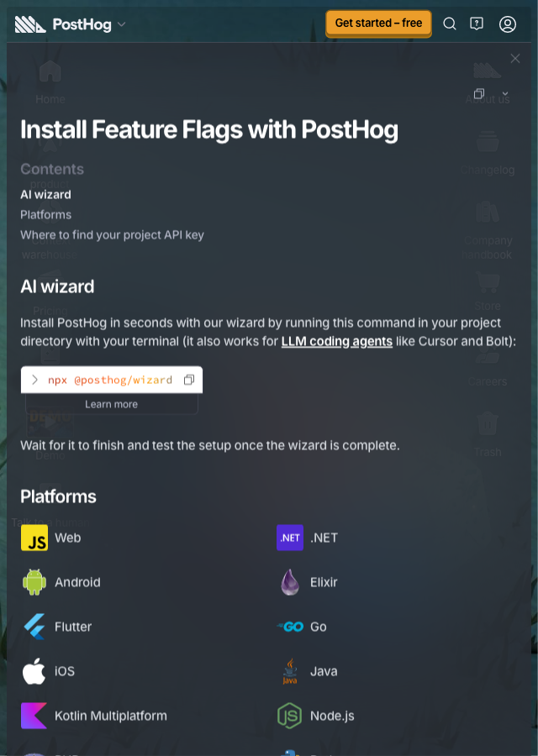The height and width of the screenshot is (756, 538).
Task: Copy the npx @posthog/wizard command
Action: click(x=188, y=380)
